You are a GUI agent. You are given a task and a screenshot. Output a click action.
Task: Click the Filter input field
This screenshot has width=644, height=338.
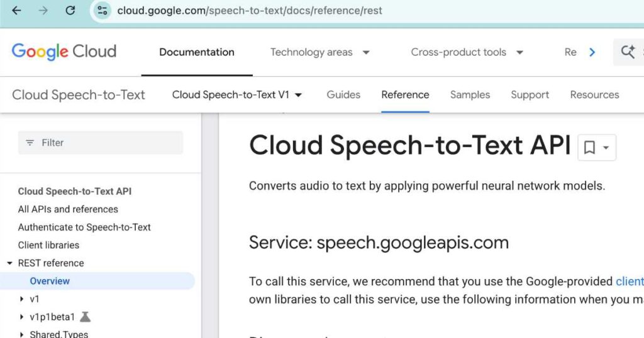[101, 143]
